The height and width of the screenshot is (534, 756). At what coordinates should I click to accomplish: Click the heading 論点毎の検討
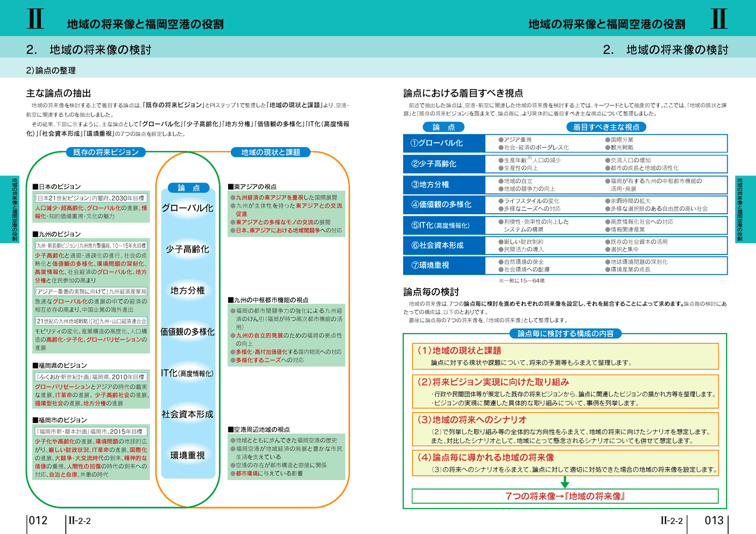431,292
